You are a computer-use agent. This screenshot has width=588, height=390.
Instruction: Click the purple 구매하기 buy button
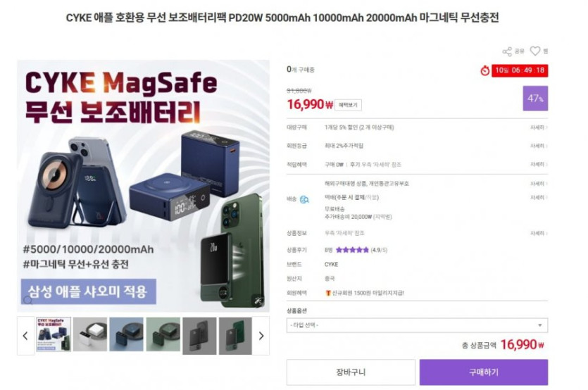[484, 372]
